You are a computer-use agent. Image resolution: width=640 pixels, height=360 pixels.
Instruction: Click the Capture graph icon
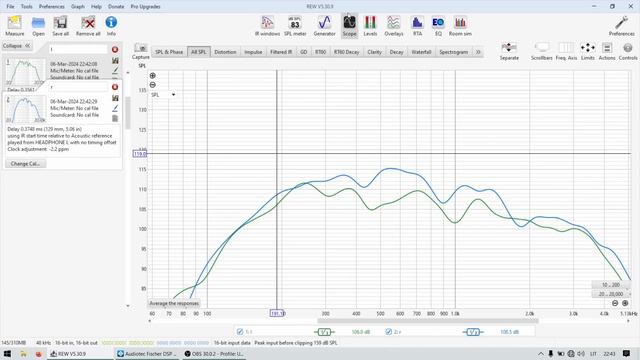pos(140,51)
